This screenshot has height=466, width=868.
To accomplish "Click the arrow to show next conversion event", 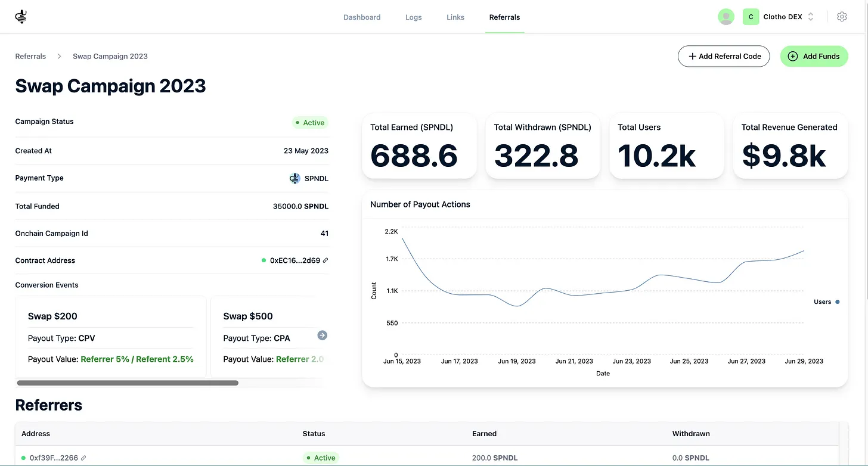I will coord(322,335).
